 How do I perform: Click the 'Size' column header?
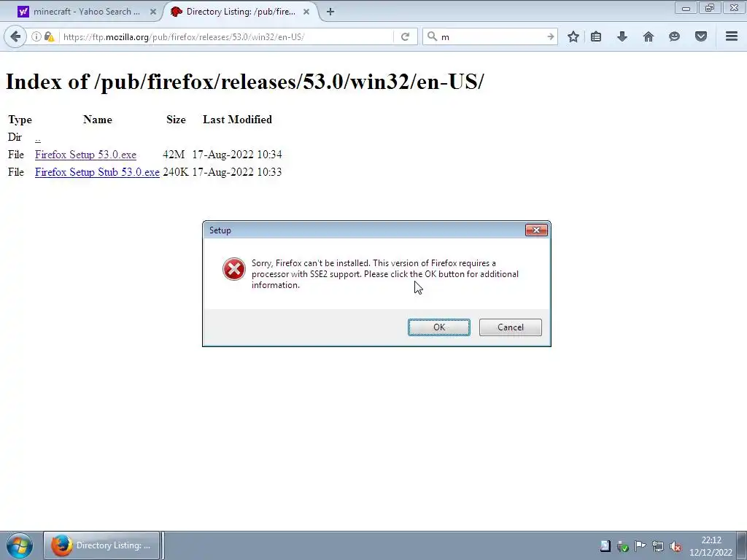[176, 120]
